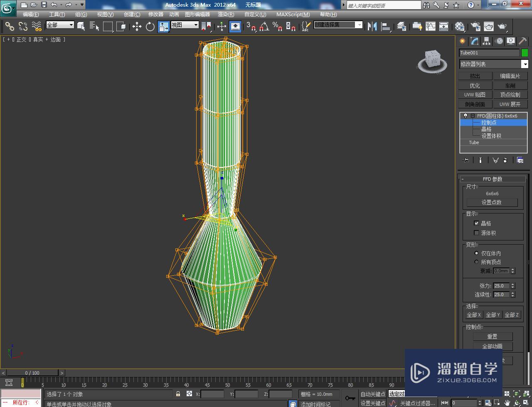Activate the Select and Move tool
Image resolution: width=532 pixels, height=407 pixels.
click(137, 27)
